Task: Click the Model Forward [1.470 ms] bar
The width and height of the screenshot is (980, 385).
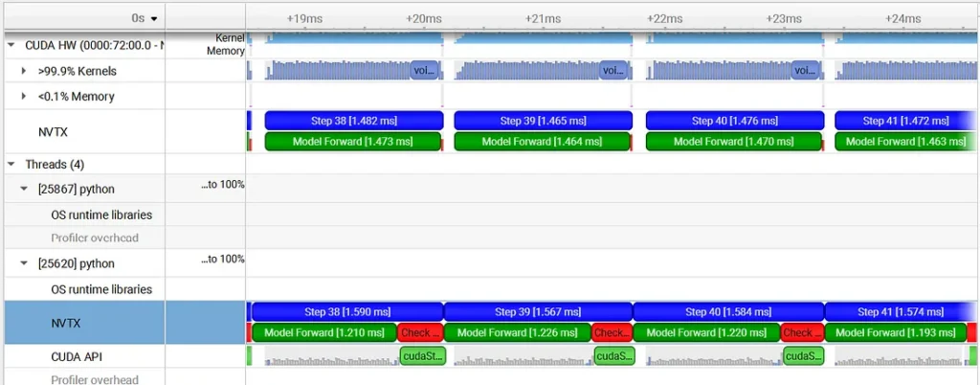Action: coord(733,142)
